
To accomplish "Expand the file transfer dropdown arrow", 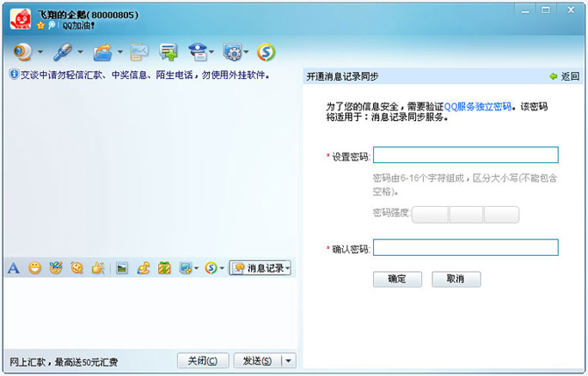I will point(120,52).
